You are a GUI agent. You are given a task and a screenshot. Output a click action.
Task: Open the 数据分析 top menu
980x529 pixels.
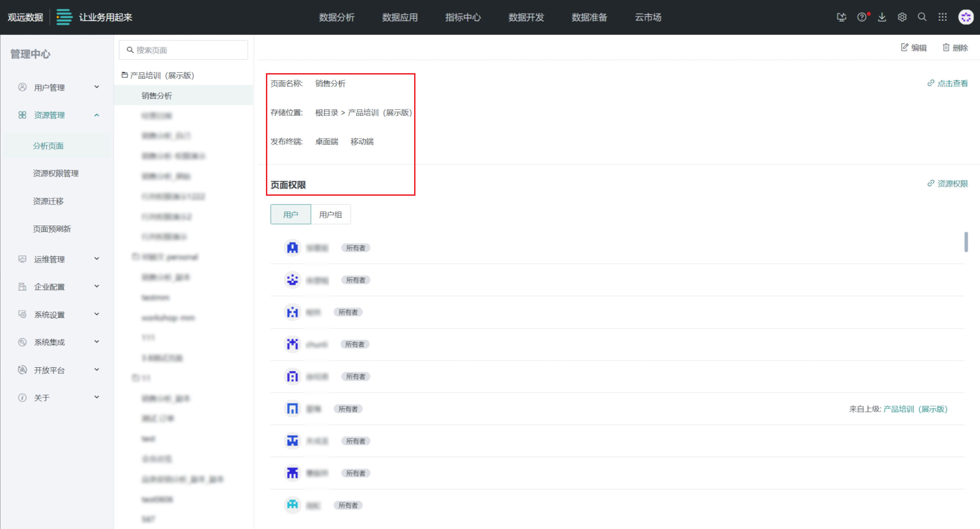click(x=337, y=17)
